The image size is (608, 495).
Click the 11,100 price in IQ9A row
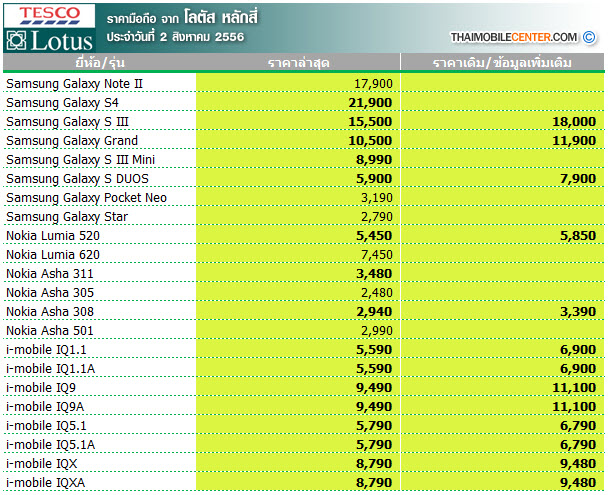click(574, 407)
